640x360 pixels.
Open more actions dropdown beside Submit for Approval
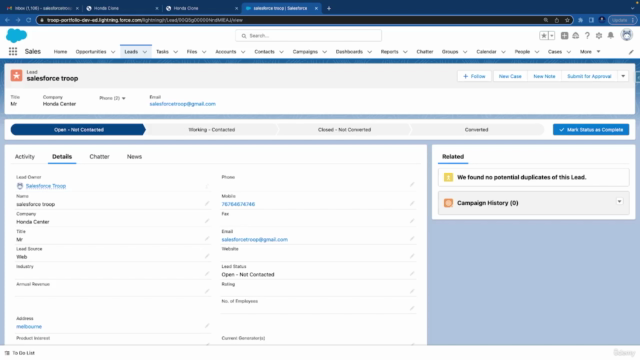click(623, 76)
